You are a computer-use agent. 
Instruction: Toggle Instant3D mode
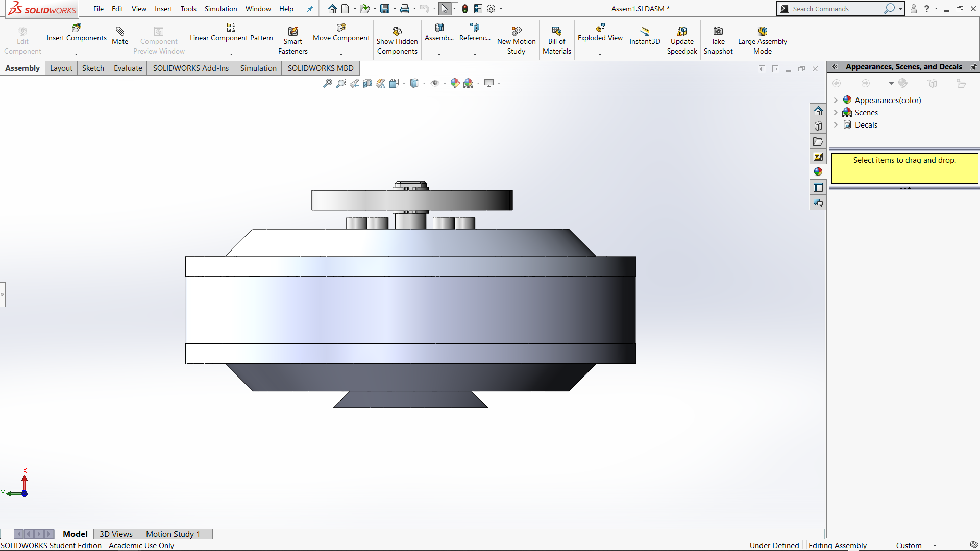tap(645, 32)
